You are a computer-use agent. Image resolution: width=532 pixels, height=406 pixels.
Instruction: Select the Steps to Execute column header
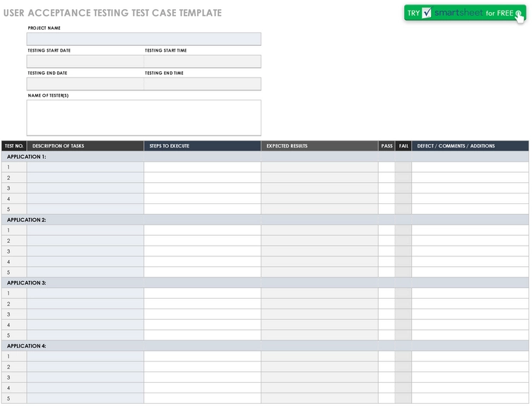[203, 146]
